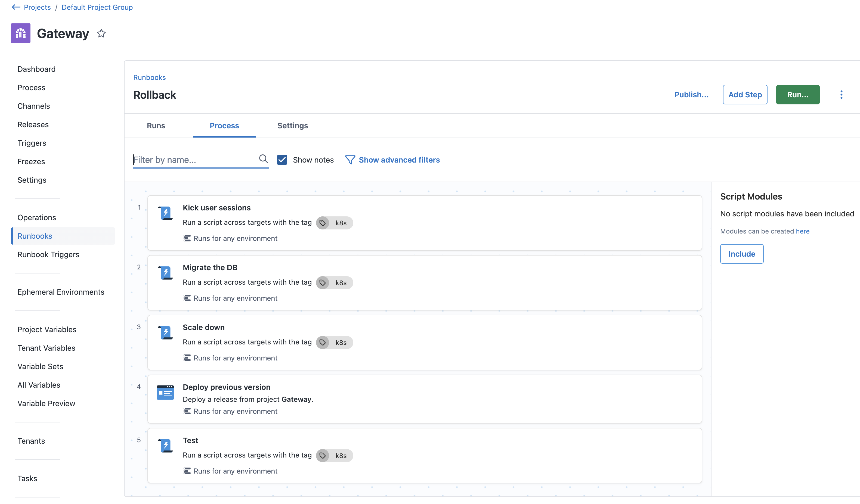This screenshot has height=504, width=860.
Task: Select Runbook Triggers in the sidebar
Action: tap(48, 254)
